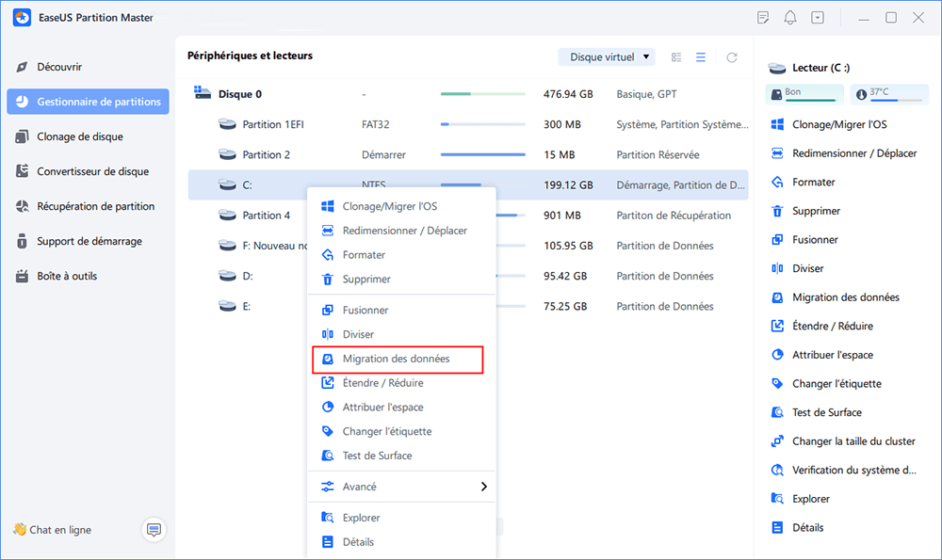The height and width of the screenshot is (560, 942).
Task: Click the chat bubble icon at bottom left
Action: [x=154, y=529]
